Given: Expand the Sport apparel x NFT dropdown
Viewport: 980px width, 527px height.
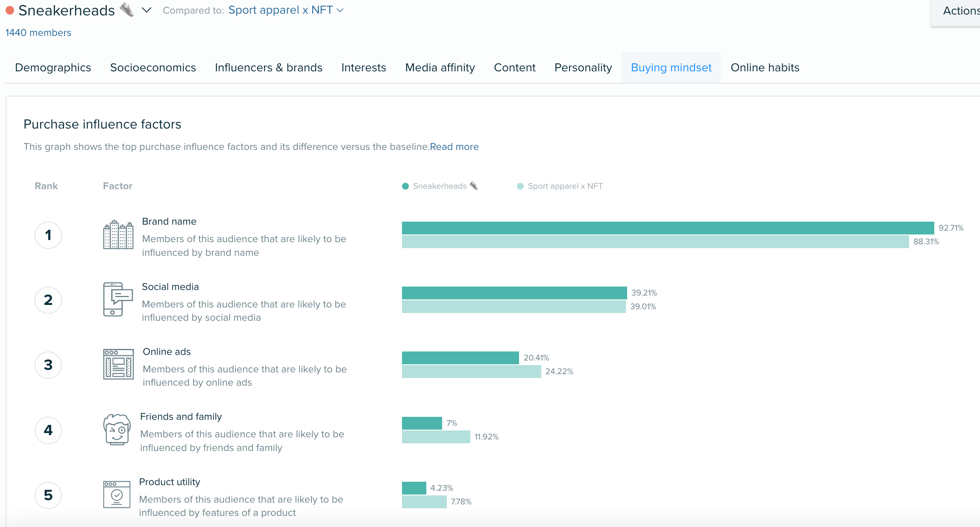Looking at the screenshot, I should tap(343, 10).
